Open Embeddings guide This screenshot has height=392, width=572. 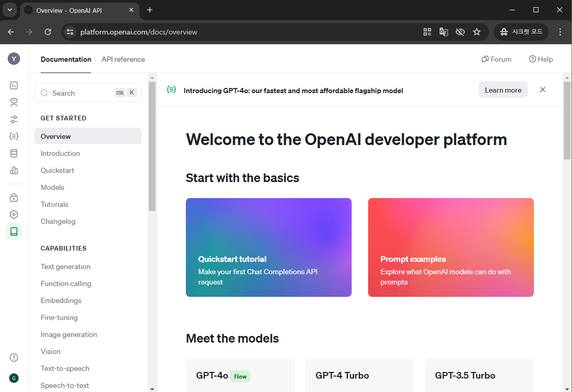tap(61, 300)
